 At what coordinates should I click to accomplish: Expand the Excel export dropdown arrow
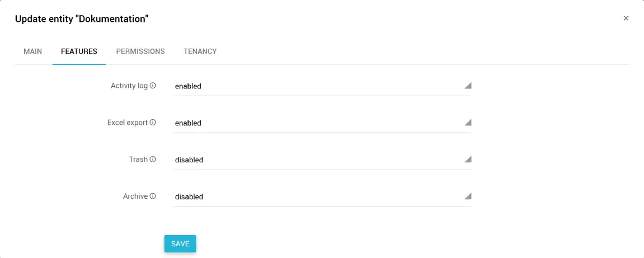pyautogui.click(x=468, y=123)
